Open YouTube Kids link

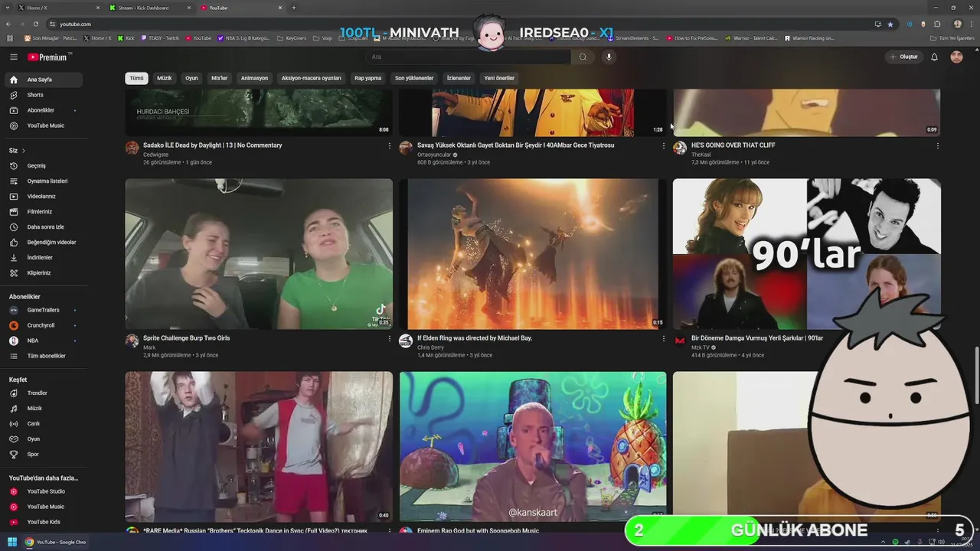pyautogui.click(x=44, y=522)
